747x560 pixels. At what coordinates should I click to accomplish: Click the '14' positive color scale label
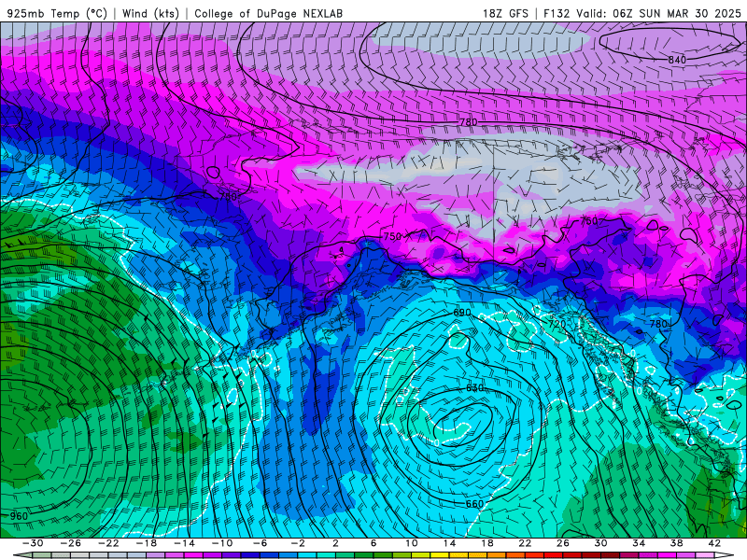tap(449, 543)
